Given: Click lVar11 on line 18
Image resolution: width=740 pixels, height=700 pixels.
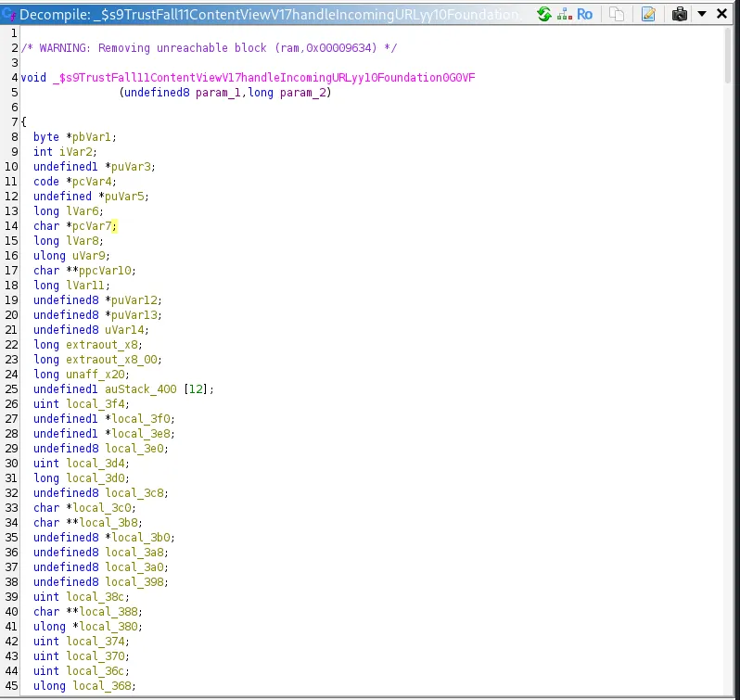Looking at the screenshot, I should 85,286.
